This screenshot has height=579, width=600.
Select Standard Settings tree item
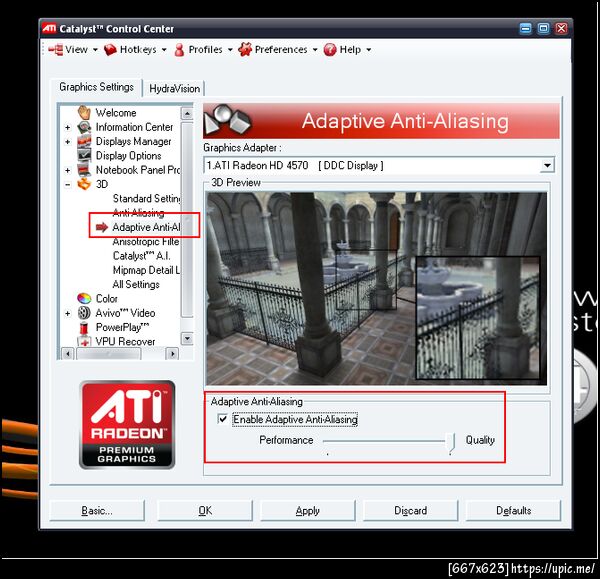(146, 199)
